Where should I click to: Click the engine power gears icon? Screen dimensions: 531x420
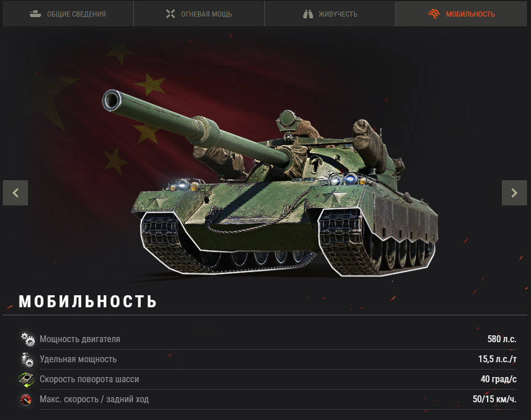(x=27, y=339)
